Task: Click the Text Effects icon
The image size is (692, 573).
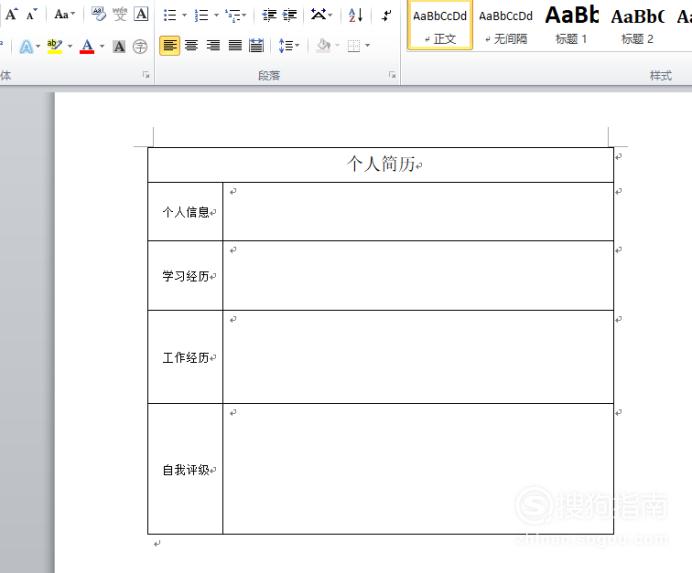Action: 26,46
